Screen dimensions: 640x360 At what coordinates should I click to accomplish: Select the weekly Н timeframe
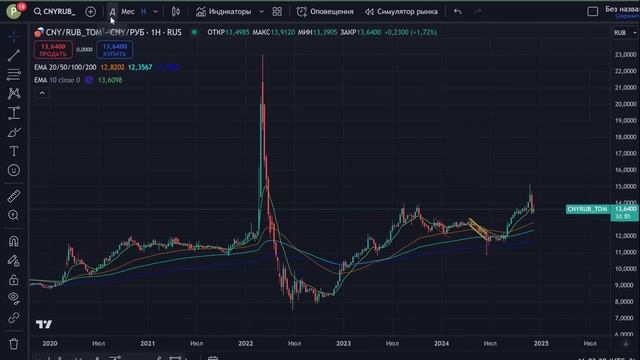(143, 11)
